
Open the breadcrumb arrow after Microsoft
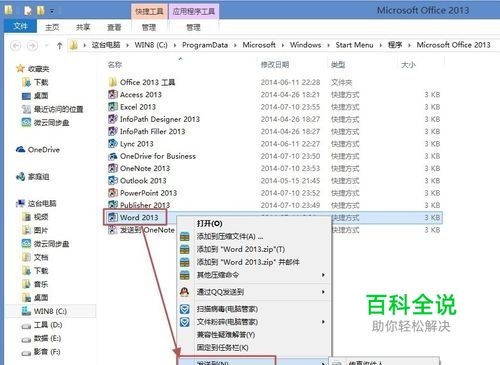click(283, 45)
